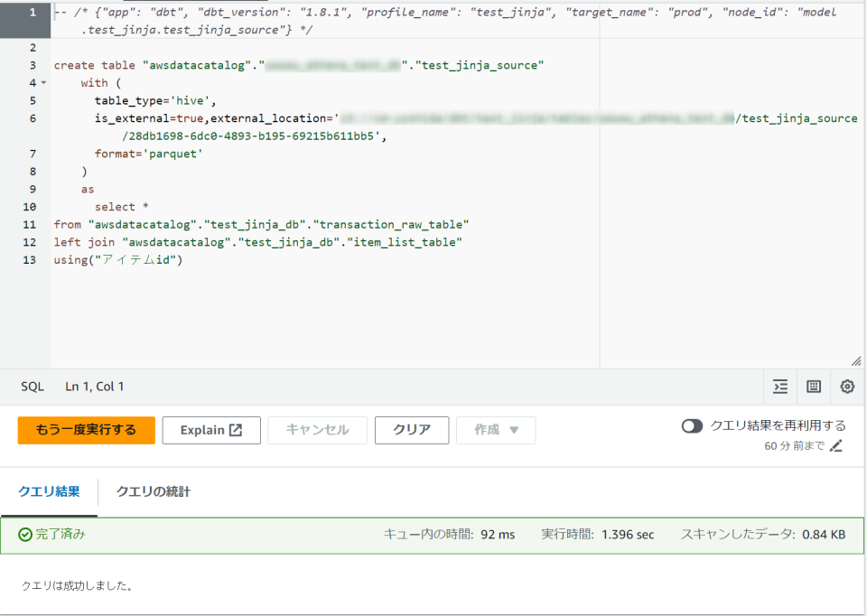Click the editor resize handle corner
The height and width of the screenshot is (616, 867).
[856, 361]
